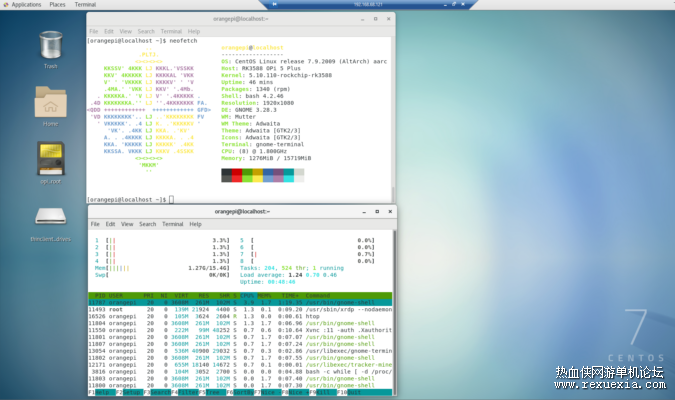The width and height of the screenshot is (675, 400).
Task: Open the Places menu in top bar
Action: [57, 4]
